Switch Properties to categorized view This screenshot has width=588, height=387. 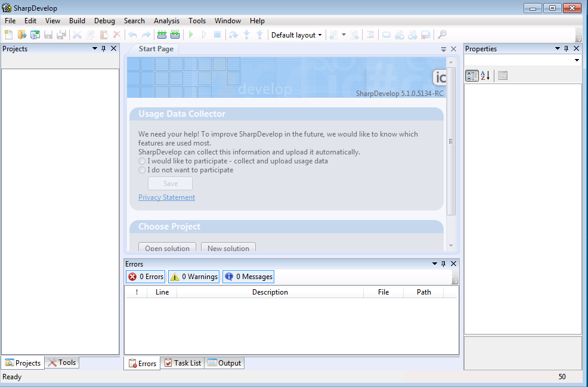click(x=472, y=75)
